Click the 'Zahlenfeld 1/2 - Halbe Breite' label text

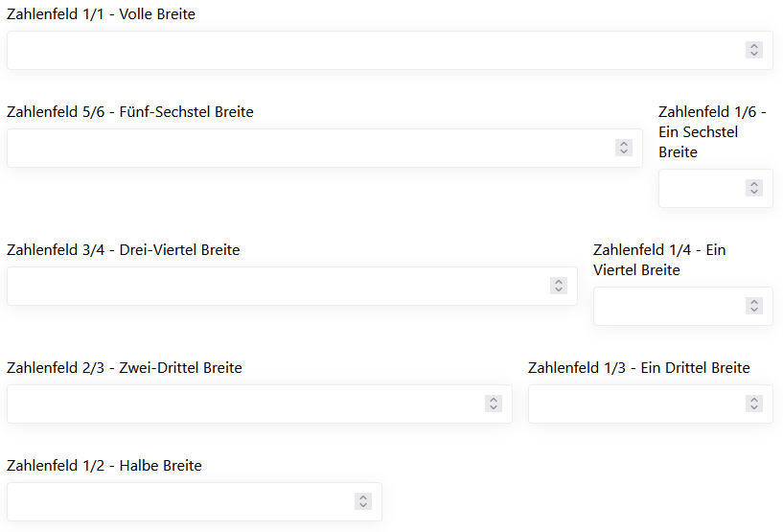[104, 466]
